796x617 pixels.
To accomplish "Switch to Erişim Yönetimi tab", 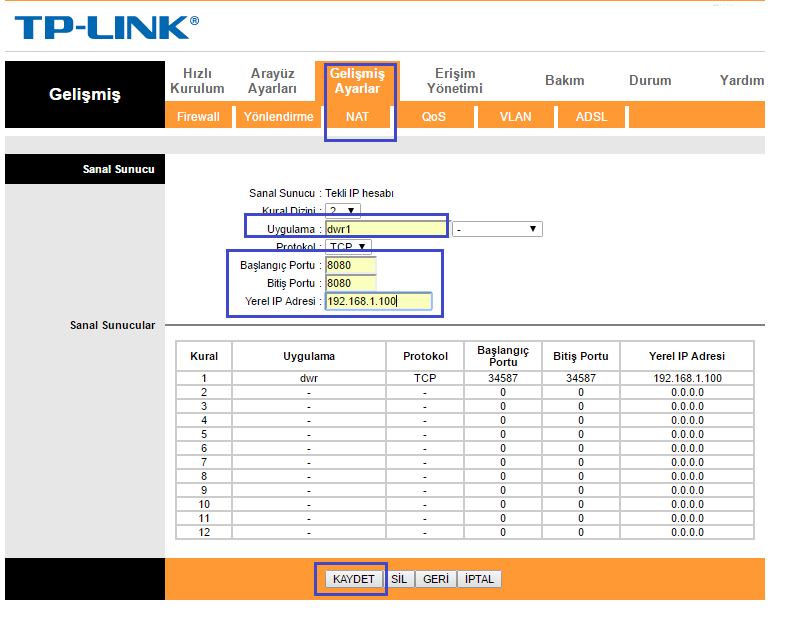I will coord(455,81).
